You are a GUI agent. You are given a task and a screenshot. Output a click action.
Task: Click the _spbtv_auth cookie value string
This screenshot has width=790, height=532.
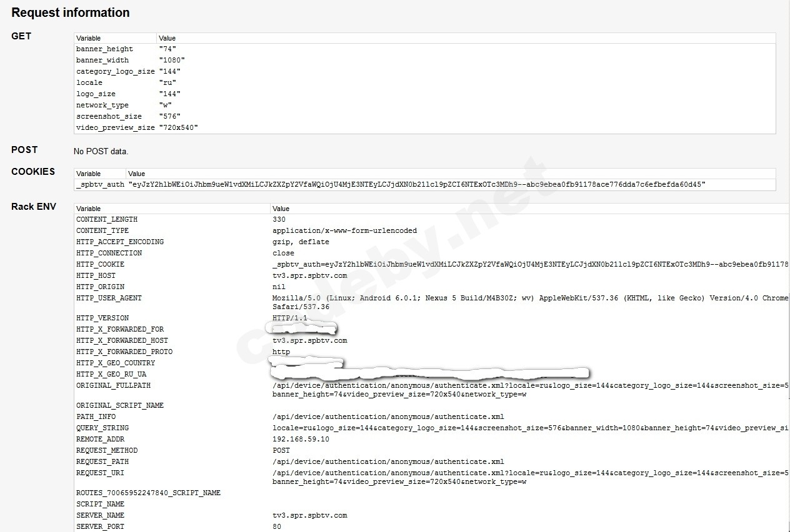coord(417,185)
